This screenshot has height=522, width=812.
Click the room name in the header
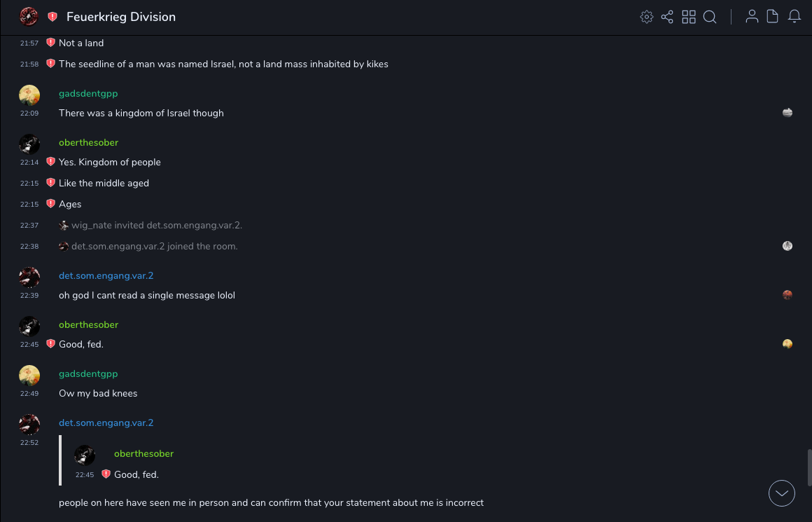121,17
